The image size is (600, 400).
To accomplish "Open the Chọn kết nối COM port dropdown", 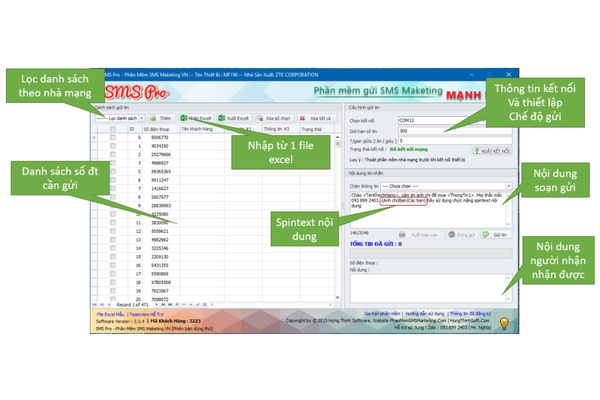I will 453,121.
